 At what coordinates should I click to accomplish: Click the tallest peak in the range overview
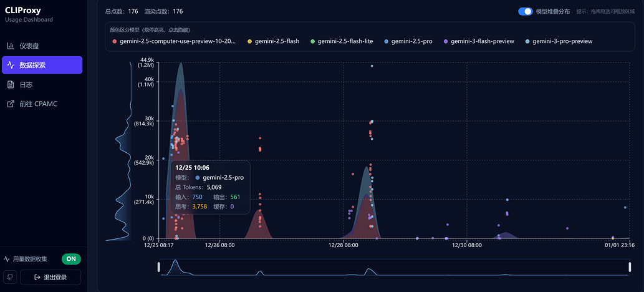click(x=176, y=261)
